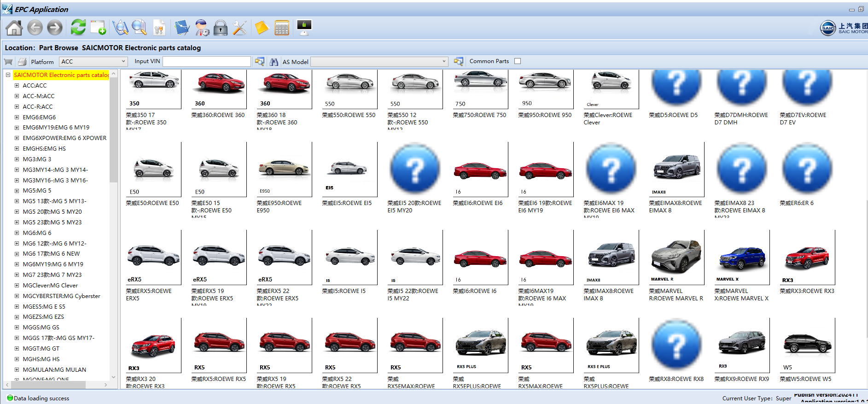Viewport: 868px width, 404px height.
Task: Click the tree panel vertical scrollbar thumb
Action: 114,130
